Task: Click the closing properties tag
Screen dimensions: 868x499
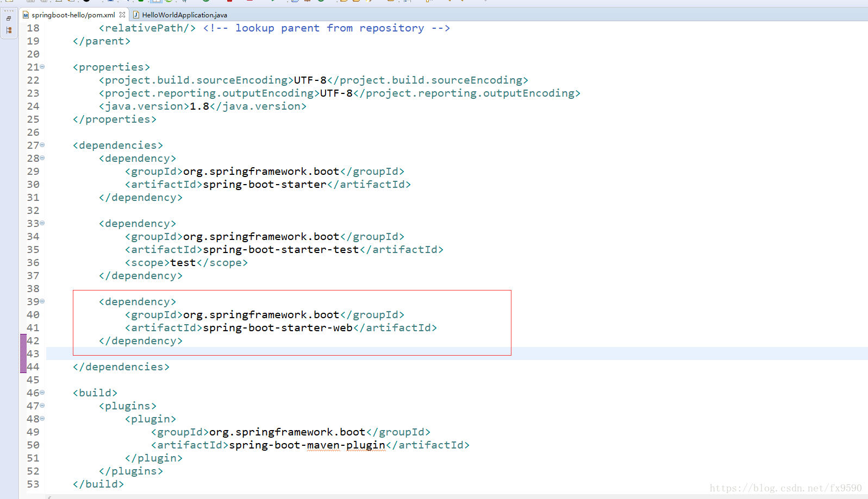Action: (115, 119)
